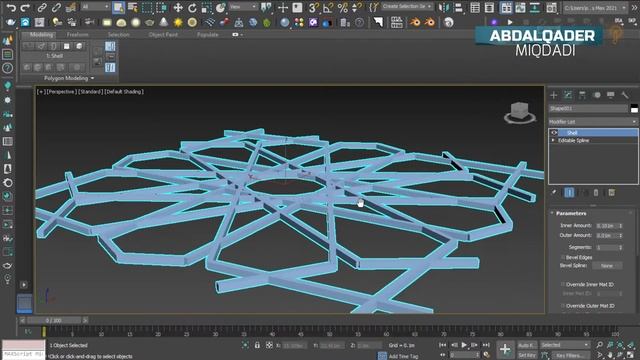Click the Auto Key button
The height and width of the screenshot is (360, 640).
coord(527,345)
